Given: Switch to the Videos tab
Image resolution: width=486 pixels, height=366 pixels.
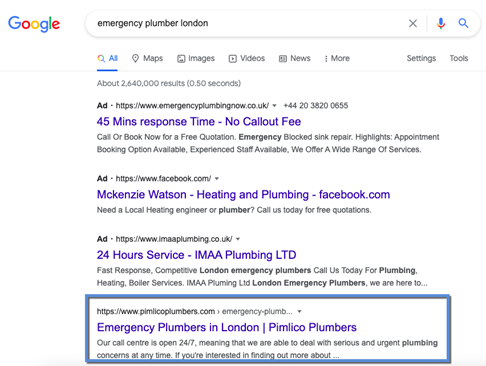Looking at the screenshot, I should point(247,58).
